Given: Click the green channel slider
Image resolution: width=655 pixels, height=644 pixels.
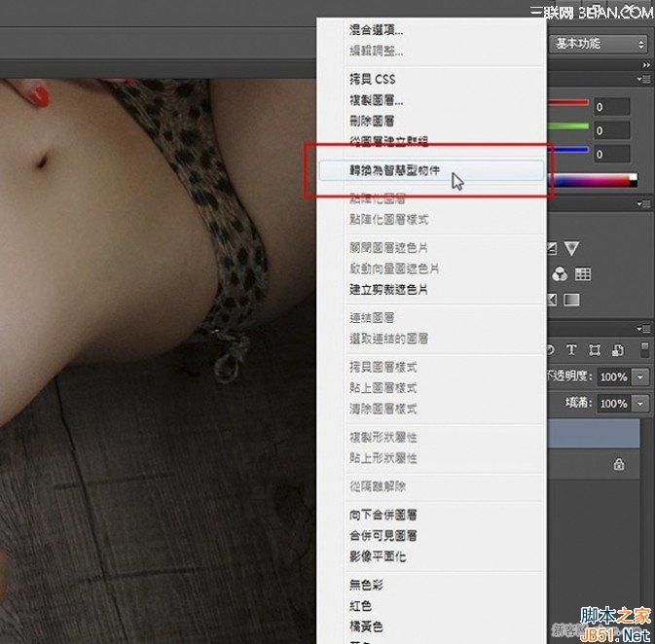Looking at the screenshot, I should click(568, 126).
